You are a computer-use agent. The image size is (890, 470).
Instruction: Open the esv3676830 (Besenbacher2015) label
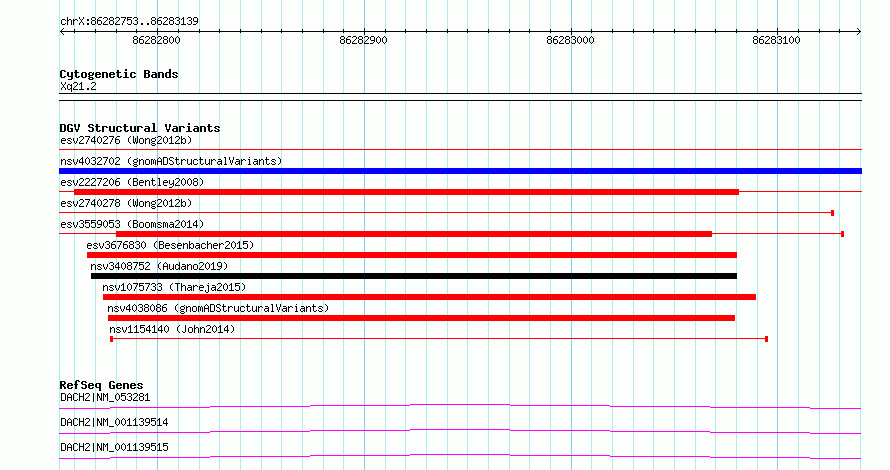point(170,245)
